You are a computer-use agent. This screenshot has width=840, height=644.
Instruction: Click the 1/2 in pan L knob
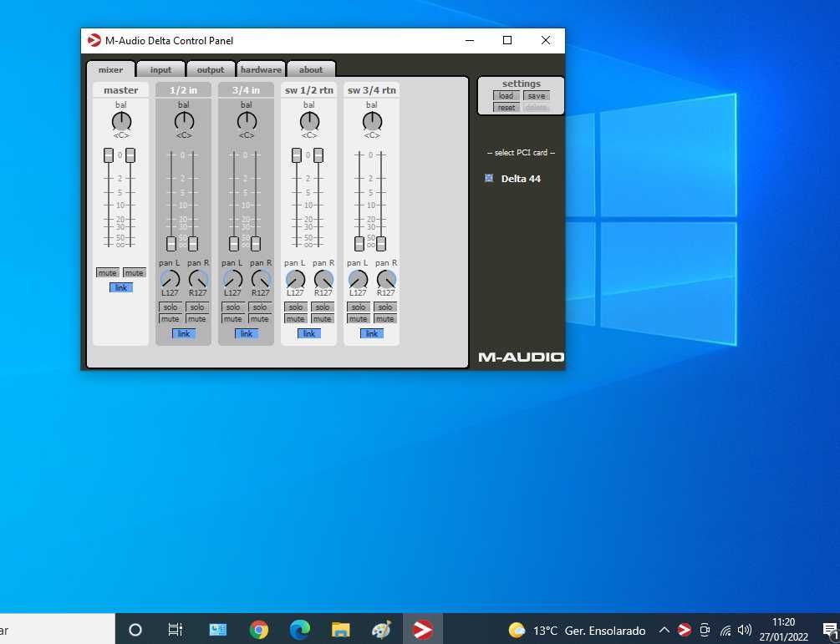pyautogui.click(x=170, y=279)
